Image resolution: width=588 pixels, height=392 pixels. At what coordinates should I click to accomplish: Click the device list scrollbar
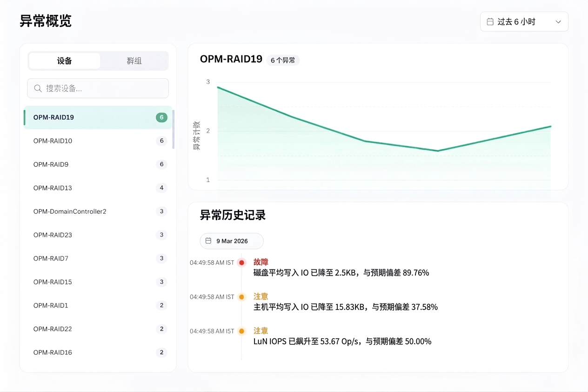(174, 129)
